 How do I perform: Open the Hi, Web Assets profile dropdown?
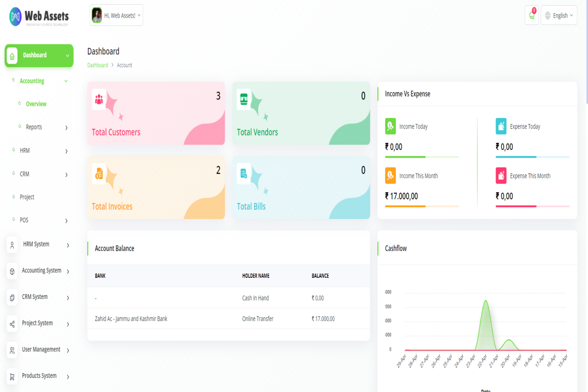116,15
